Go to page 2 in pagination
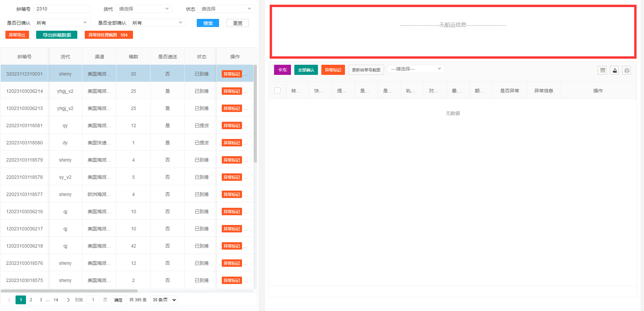Screen dimensions: 644x311 (x=31, y=300)
